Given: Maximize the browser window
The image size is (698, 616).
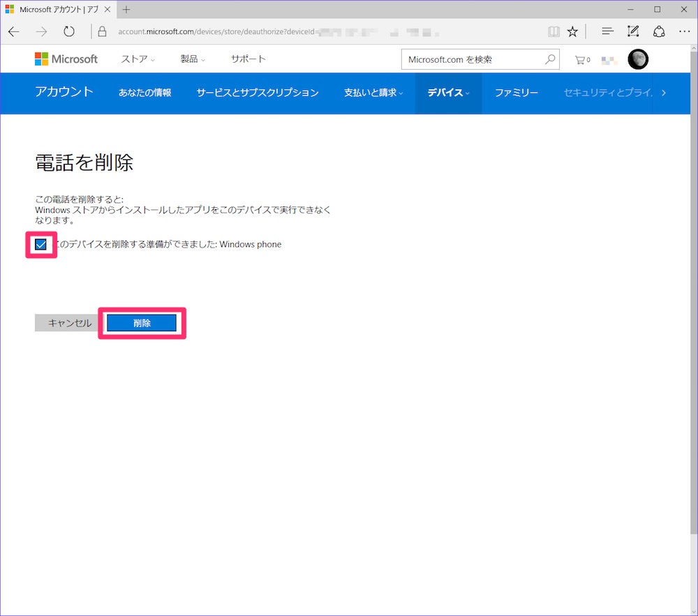Looking at the screenshot, I should (x=657, y=9).
